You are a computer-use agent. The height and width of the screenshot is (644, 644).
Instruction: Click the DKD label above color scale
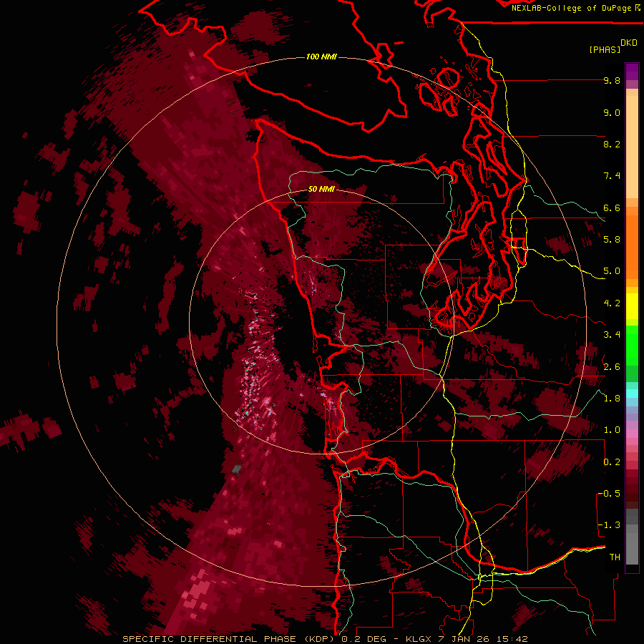tap(629, 43)
